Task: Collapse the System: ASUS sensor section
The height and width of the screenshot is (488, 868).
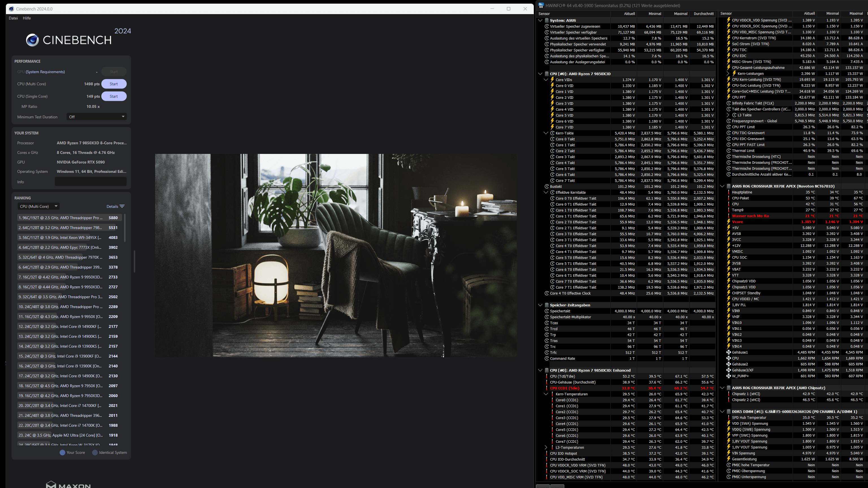Action: tap(540, 21)
